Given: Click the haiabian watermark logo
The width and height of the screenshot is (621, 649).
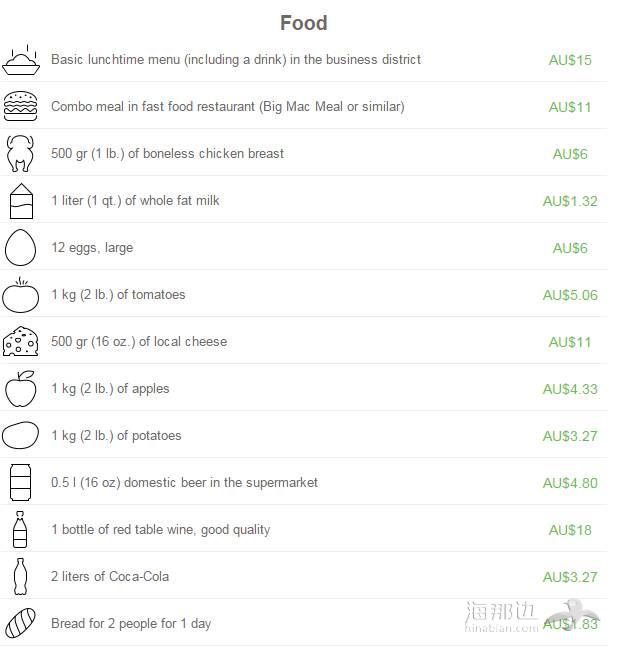Looking at the screenshot, I should [x=532, y=617].
